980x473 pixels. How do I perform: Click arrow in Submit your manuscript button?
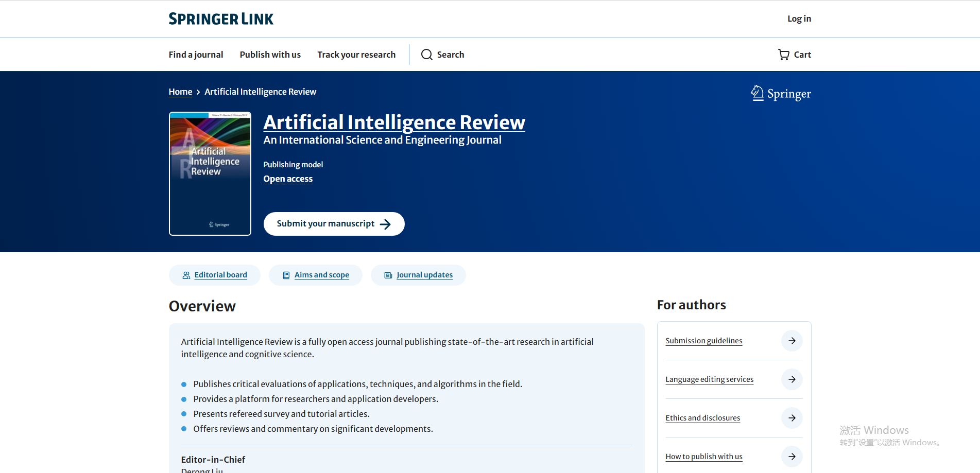[385, 224]
